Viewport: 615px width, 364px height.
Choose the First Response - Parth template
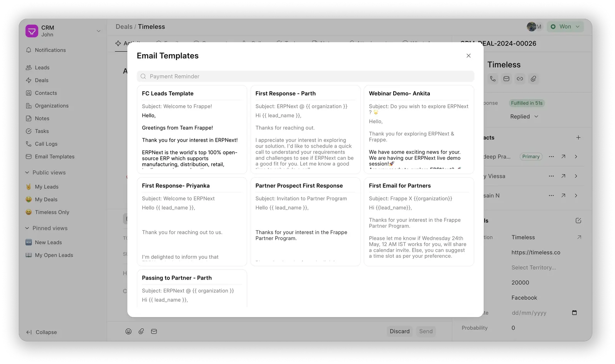(x=305, y=129)
